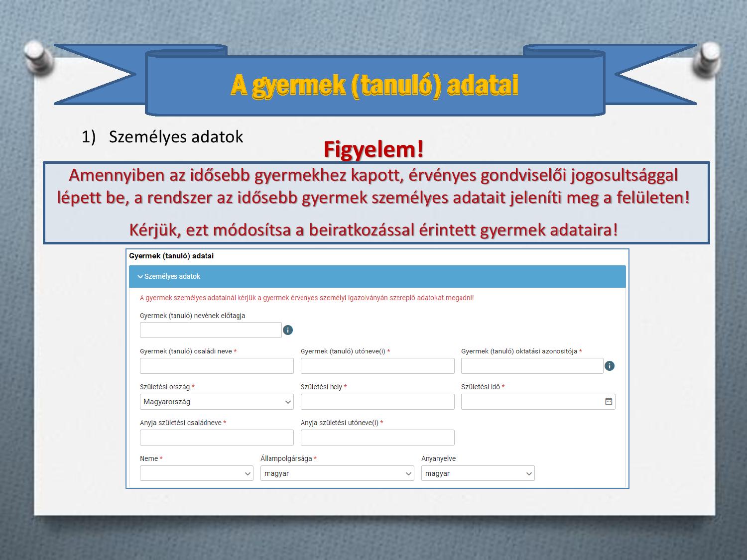Click the slide title banner text
The width and height of the screenshot is (747, 560).
[x=374, y=85]
